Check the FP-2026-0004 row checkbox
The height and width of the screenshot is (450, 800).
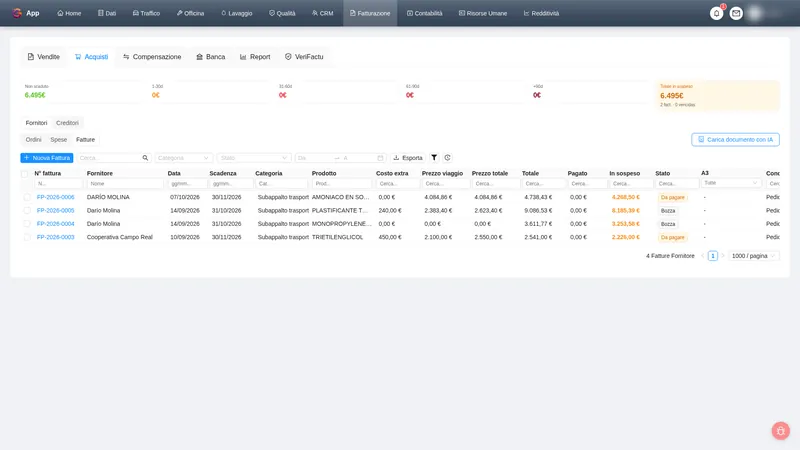(x=27, y=223)
